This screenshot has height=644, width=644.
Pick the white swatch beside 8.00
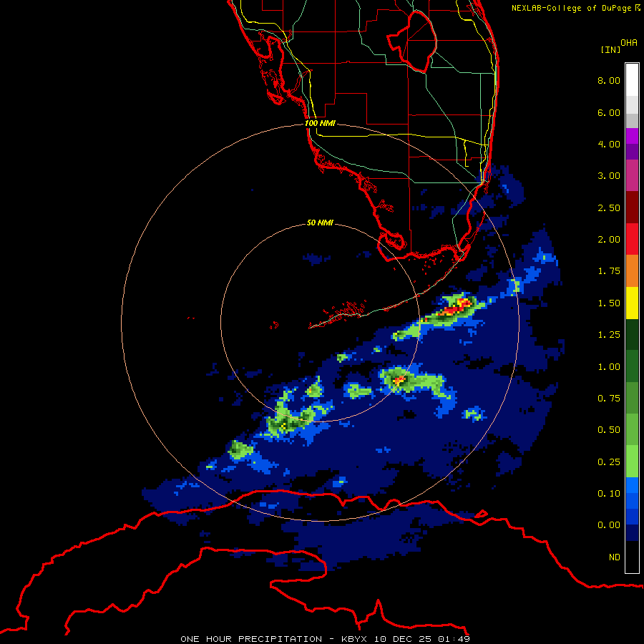tap(632, 80)
